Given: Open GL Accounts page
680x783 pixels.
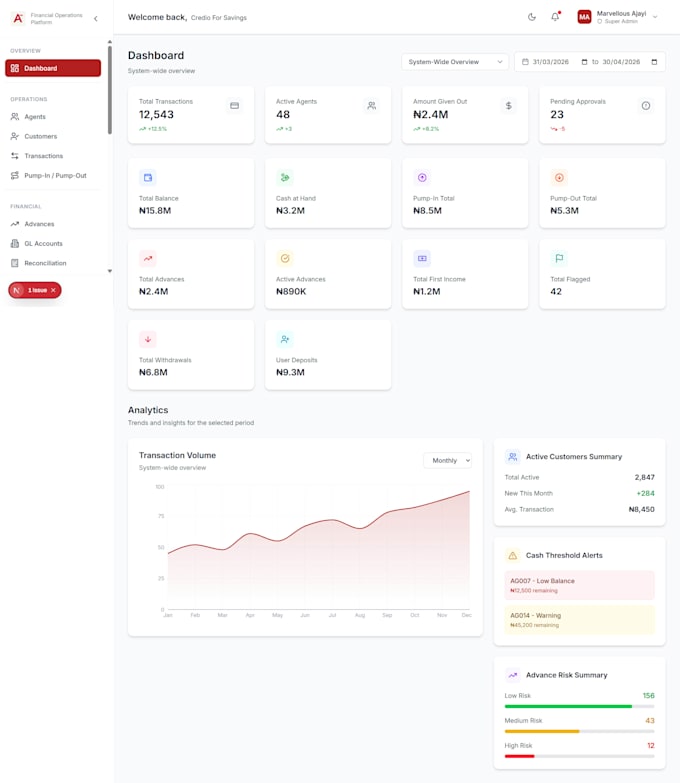Looking at the screenshot, I should click(53, 244).
